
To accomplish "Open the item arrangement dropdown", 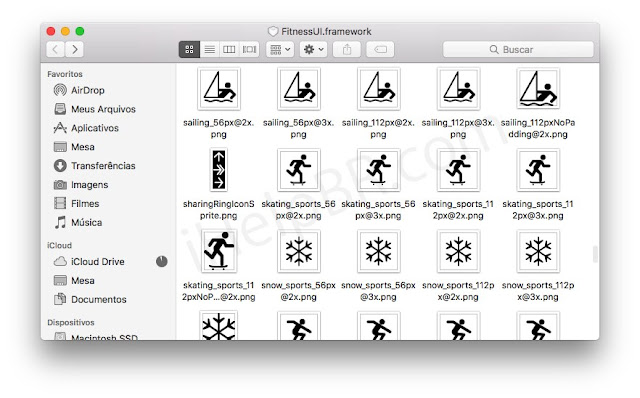I will point(280,49).
